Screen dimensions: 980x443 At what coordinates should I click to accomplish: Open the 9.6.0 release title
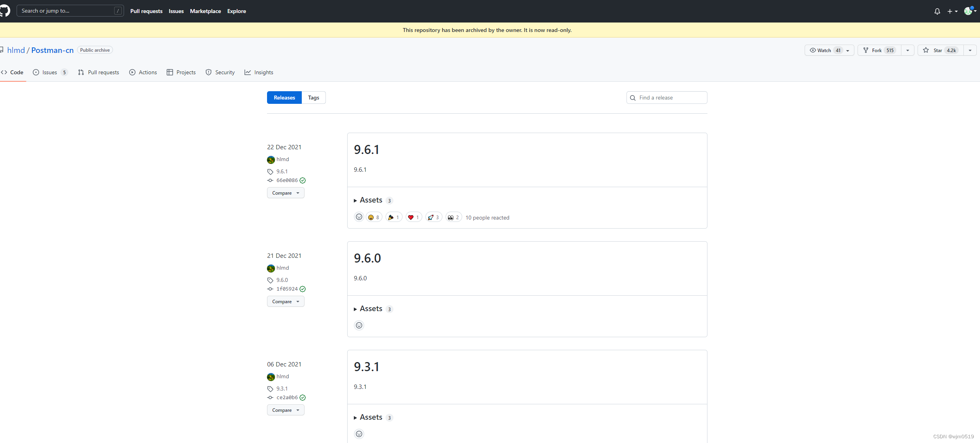[x=367, y=258]
